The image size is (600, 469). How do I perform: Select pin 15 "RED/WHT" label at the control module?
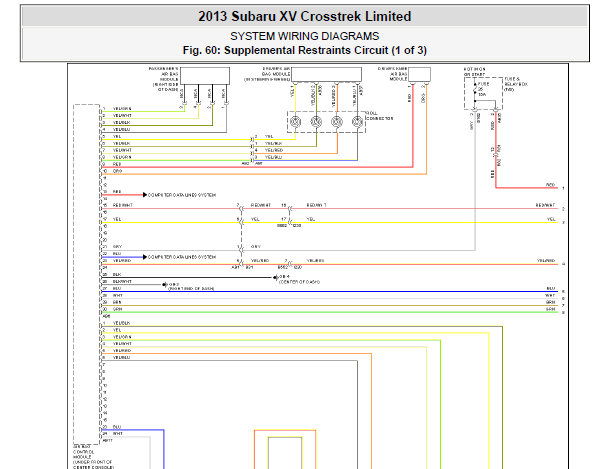123,205
